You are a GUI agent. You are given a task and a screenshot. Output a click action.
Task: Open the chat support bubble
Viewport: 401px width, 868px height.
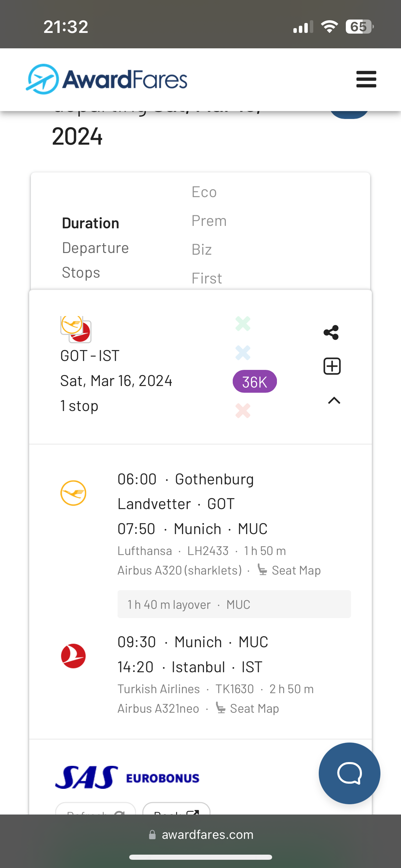coord(349,773)
